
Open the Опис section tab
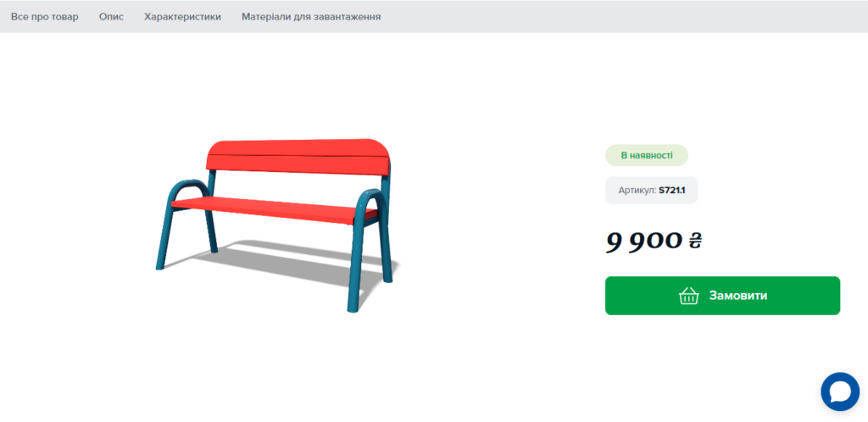tap(111, 17)
